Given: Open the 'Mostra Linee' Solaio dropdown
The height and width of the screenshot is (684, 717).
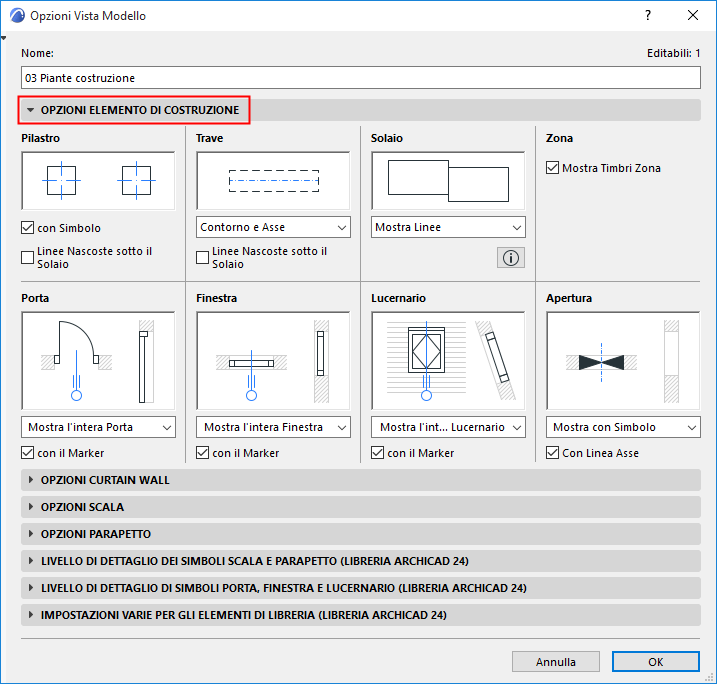Looking at the screenshot, I should tap(448, 227).
